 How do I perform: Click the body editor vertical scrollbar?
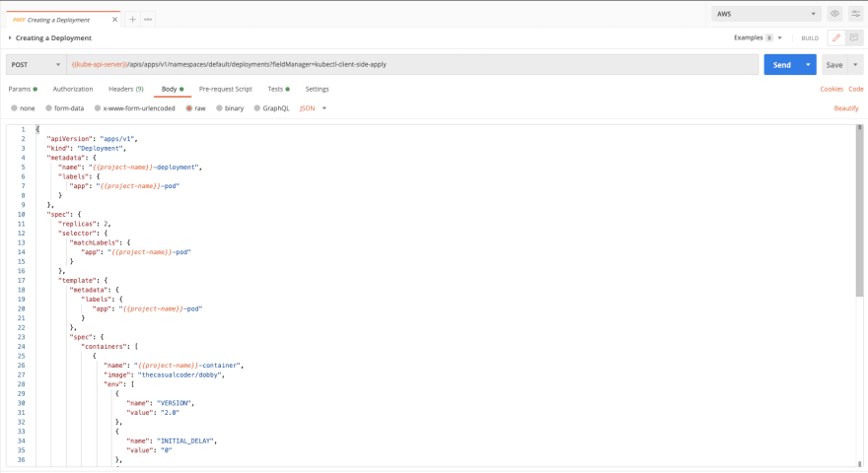[860, 210]
